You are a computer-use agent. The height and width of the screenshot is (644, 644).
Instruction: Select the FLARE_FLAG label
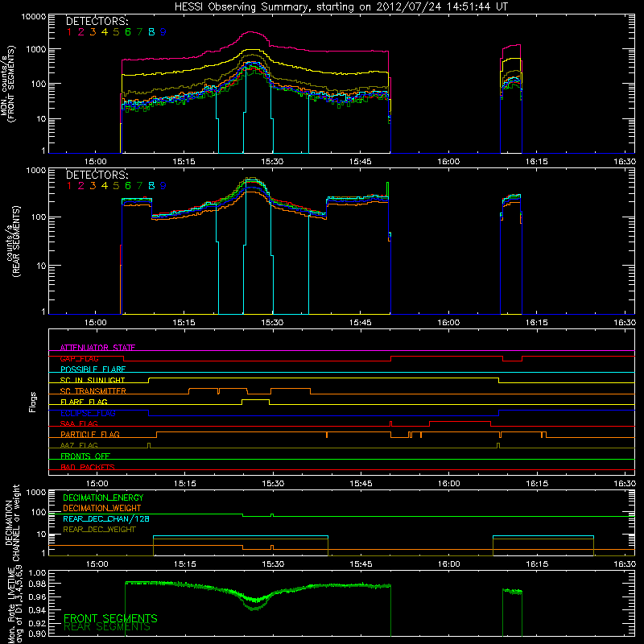tap(84, 402)
